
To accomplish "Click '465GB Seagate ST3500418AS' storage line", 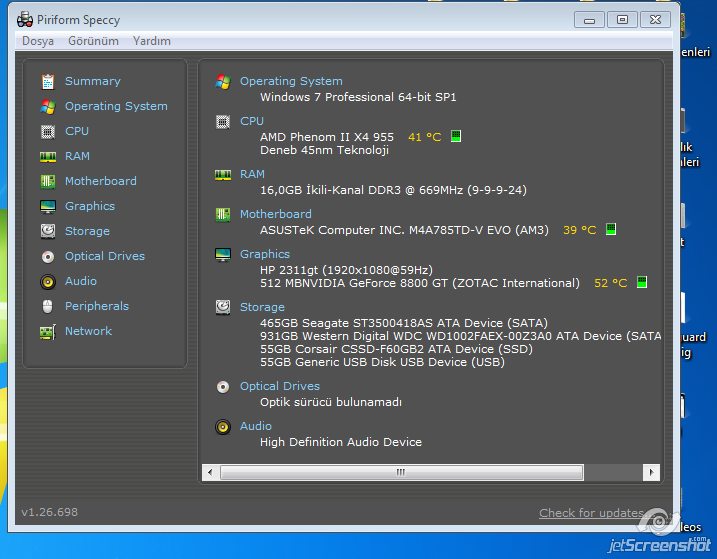I will pyautogui.click(x=404, y=323).
